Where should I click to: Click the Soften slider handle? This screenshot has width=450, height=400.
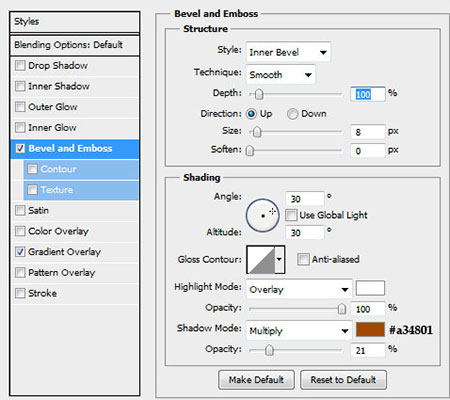tap(250, 151)
